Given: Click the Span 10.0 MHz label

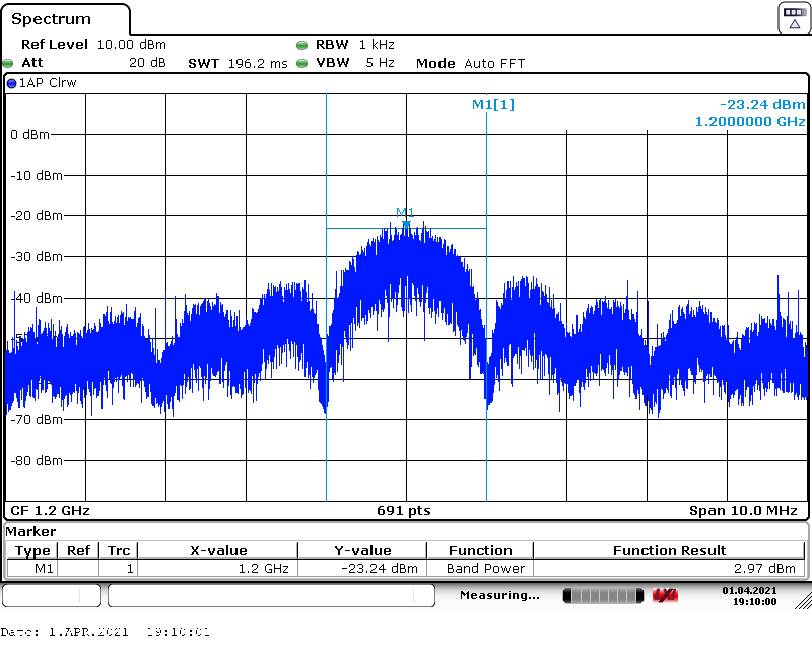Looking at the screenshot, I should [742, 510].
